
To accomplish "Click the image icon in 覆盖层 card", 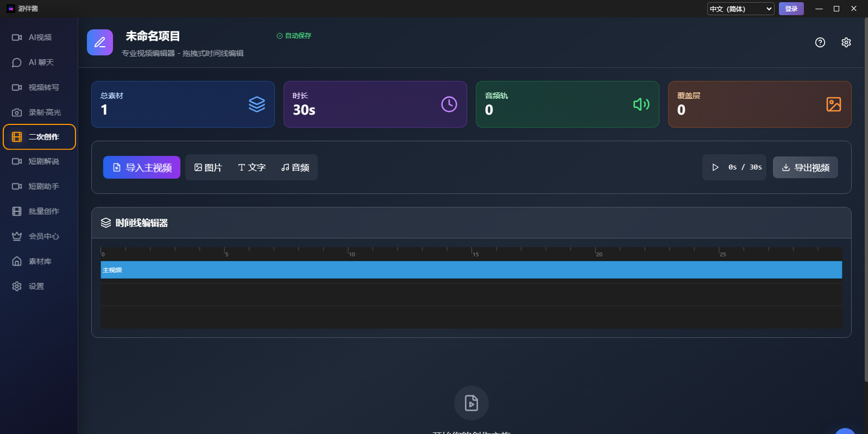I will click(x=833, y=104).
